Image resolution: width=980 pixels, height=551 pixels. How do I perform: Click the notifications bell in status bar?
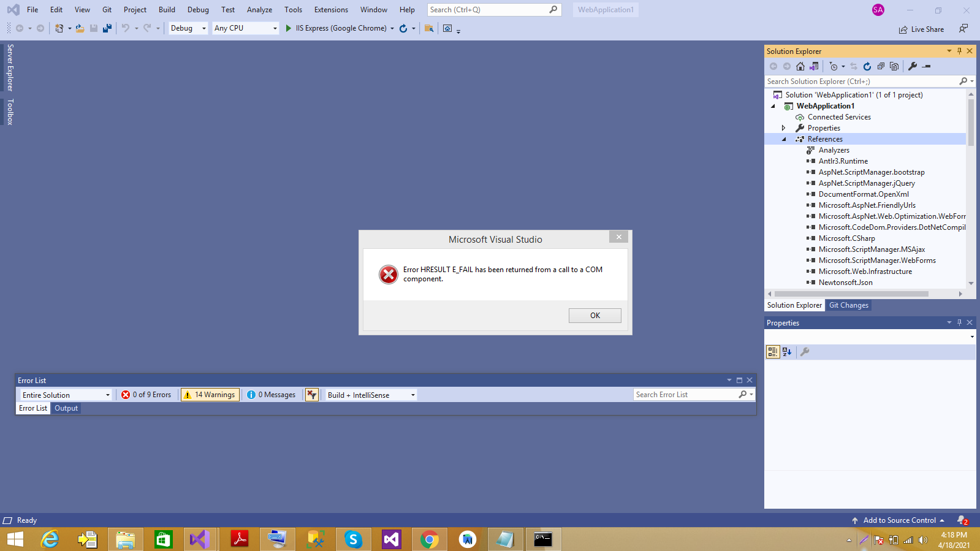click(962, 520)
